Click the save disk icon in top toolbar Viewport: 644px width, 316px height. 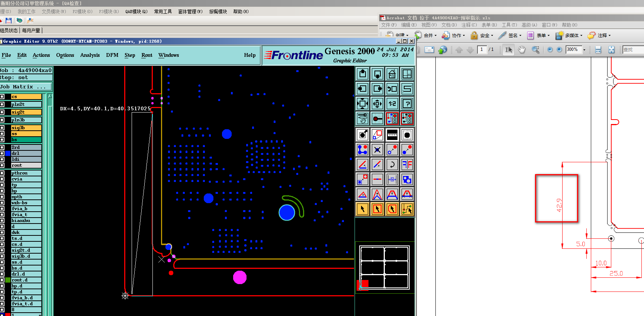tap(9, 20)
